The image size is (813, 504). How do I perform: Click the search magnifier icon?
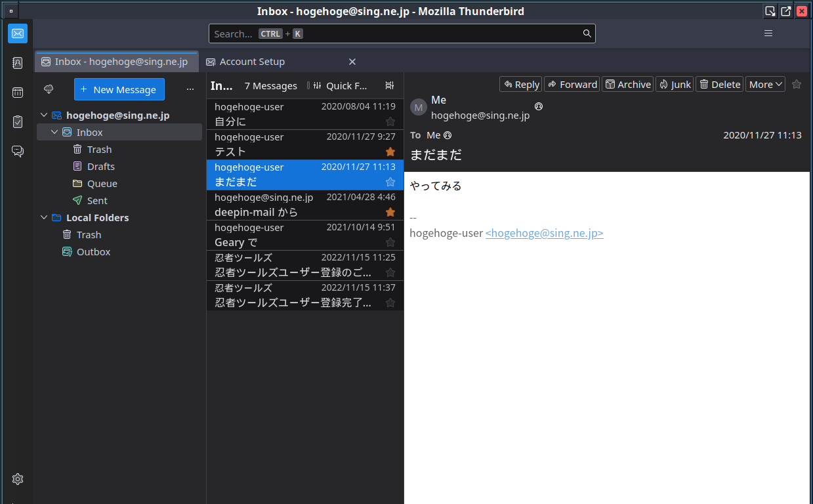(x=587, y=33)
